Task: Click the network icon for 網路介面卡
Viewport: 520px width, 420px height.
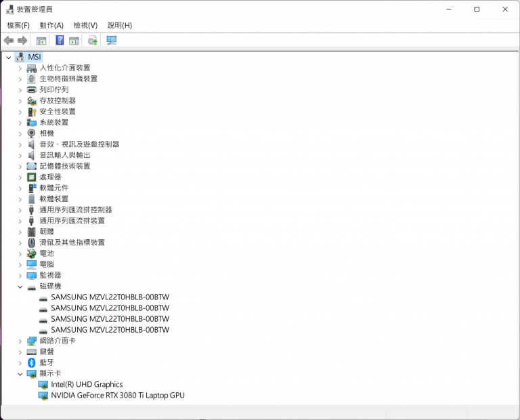Action: [x=32, y=341]
